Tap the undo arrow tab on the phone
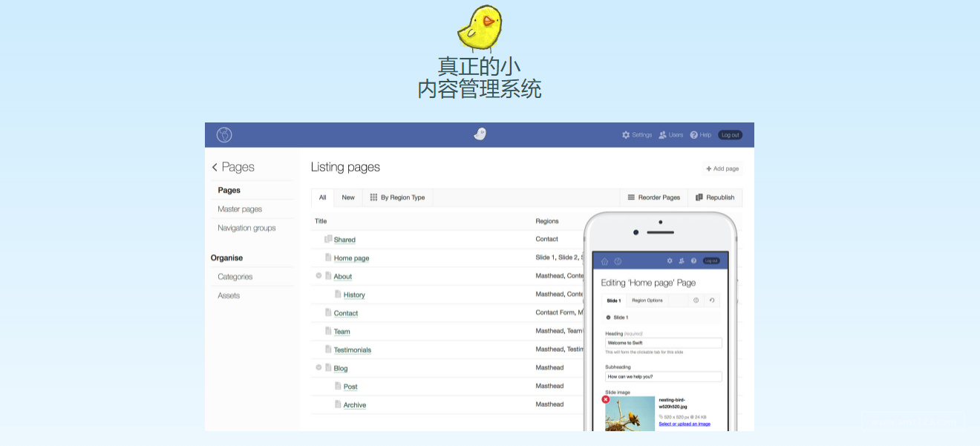Image resolution: width=980 pixels, height=446 pixels. click(x=712, y=301)
